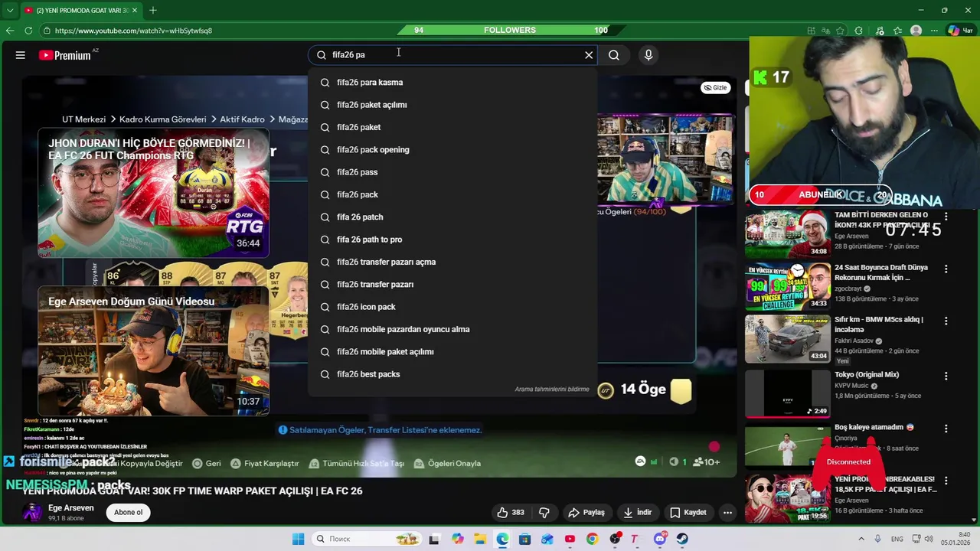
Task: Open options for 'Sıfır km - BMW M5cs' video
Action: tap(946, 321)
